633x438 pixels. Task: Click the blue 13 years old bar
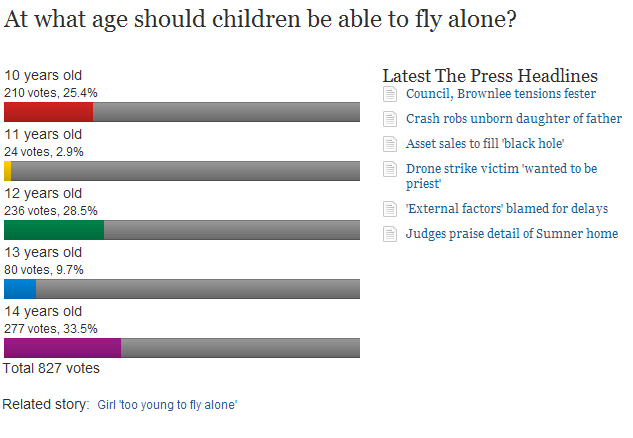(x=20, y=289)
